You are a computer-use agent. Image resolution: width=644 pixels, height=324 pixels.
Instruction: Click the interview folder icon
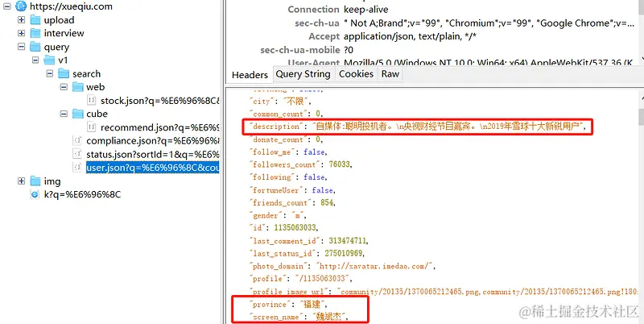tap(35, 33)
